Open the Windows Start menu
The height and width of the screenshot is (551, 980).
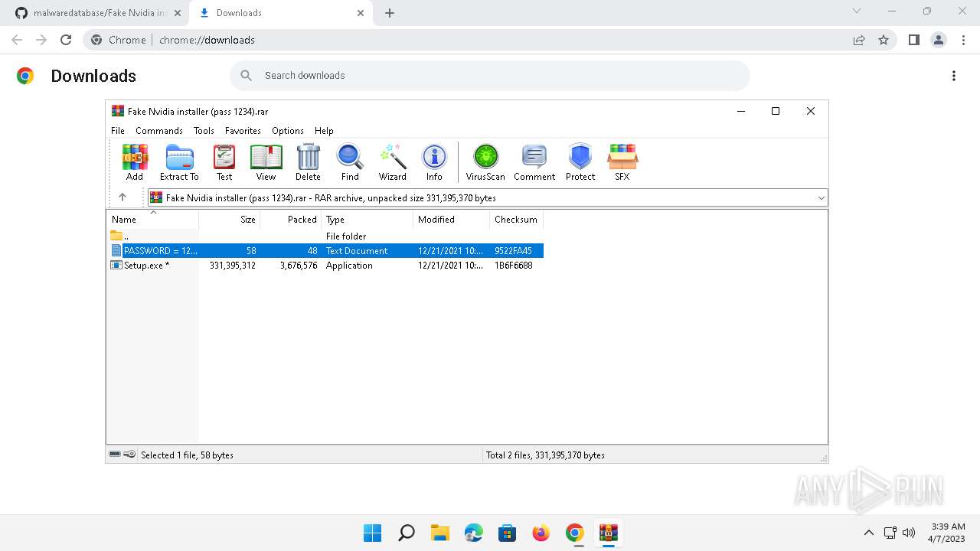(x=373, y=533)
